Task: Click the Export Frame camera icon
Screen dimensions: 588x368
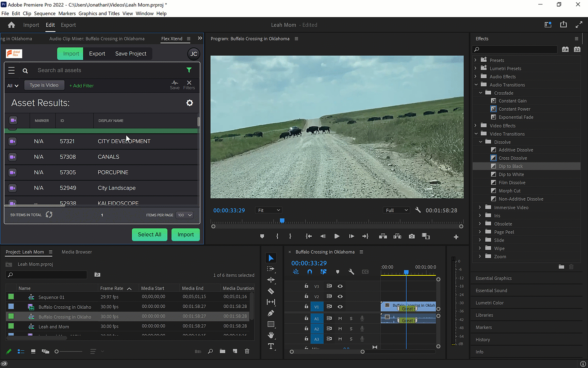Action: pyautogui.click(x=412, y=236)
